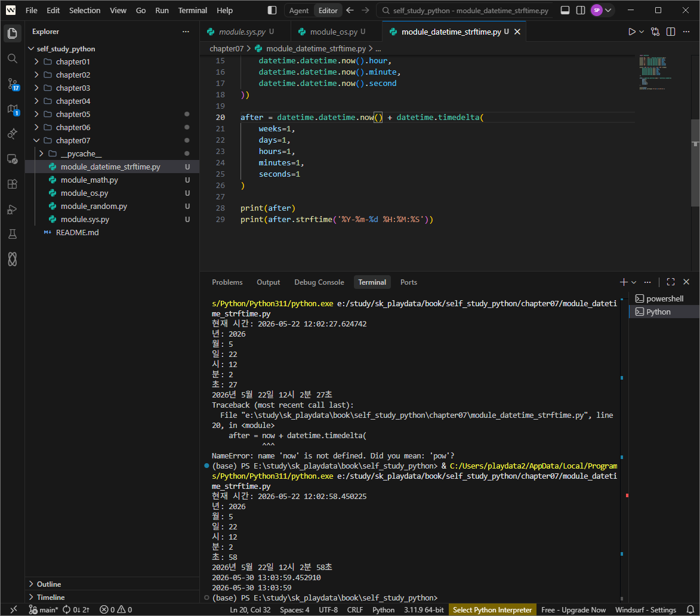This screenshot has height=616, width=700.
Task: Switch to the Ports tab
Action: (408, 282)
